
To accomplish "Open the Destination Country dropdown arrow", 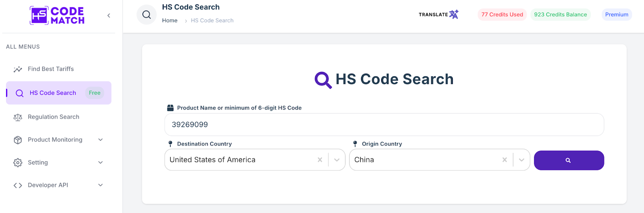I will [337, 160].
